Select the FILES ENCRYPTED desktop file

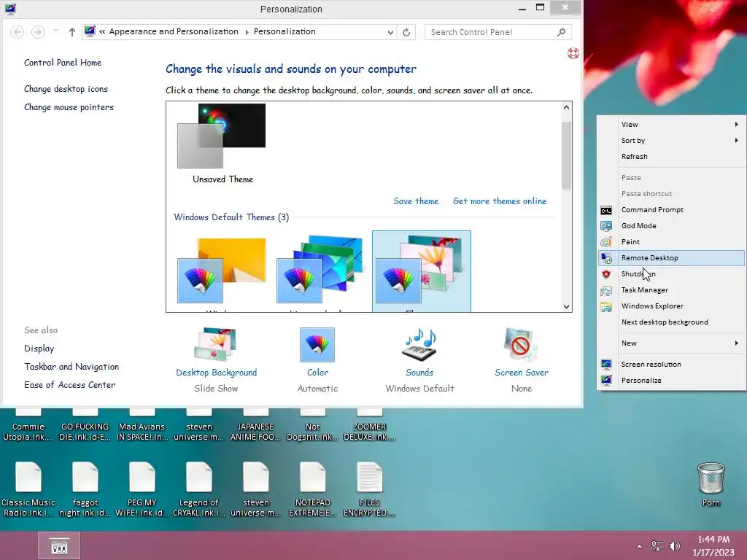[369, 489]
